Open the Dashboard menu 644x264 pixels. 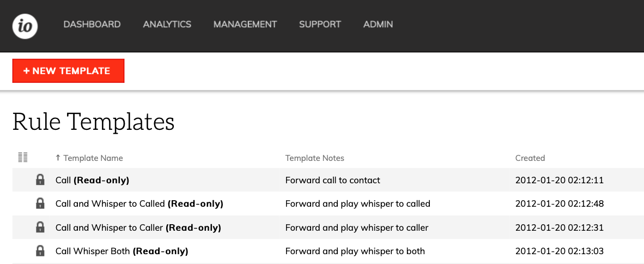pyautogui.click(x=92, y=25)
